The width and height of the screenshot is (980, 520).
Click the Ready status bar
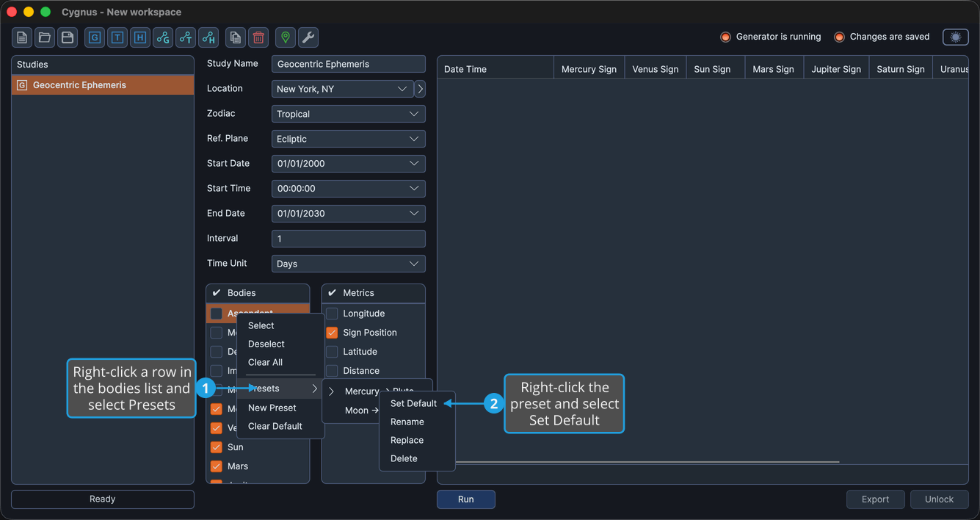coord(103,499)
